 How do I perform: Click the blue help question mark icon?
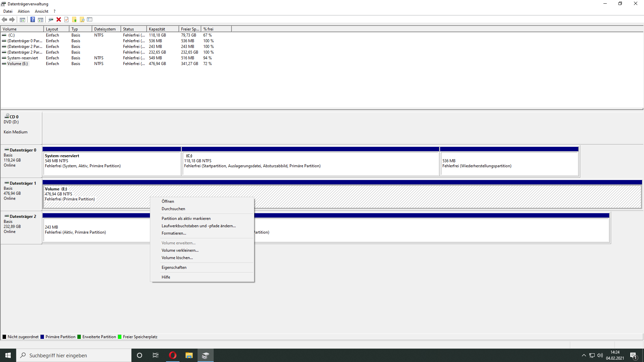[x=33, y=19]
